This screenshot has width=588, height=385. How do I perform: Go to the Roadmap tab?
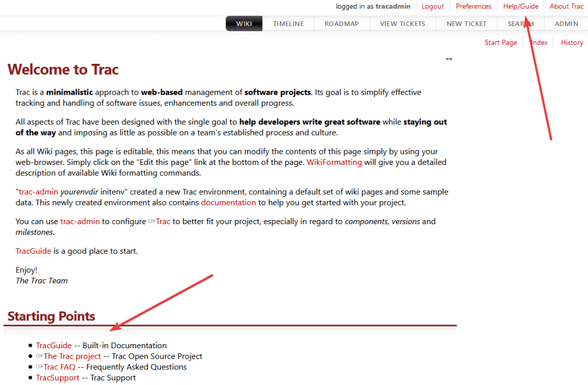(x=342, y=24)
